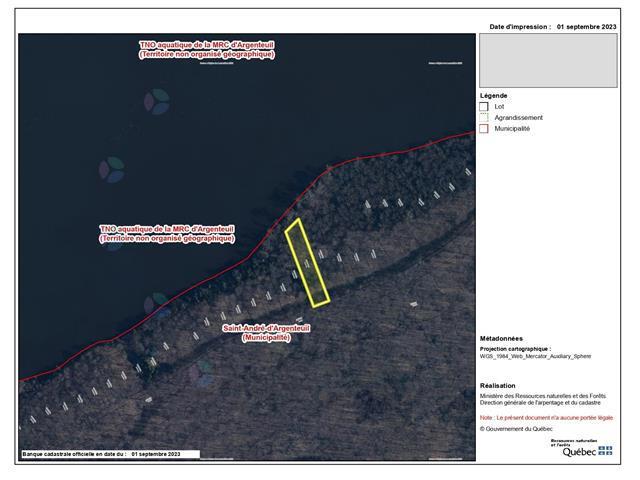640x480 pixels.
Task: Click the empty gray inset box
Action: click(x=548, y=60)
